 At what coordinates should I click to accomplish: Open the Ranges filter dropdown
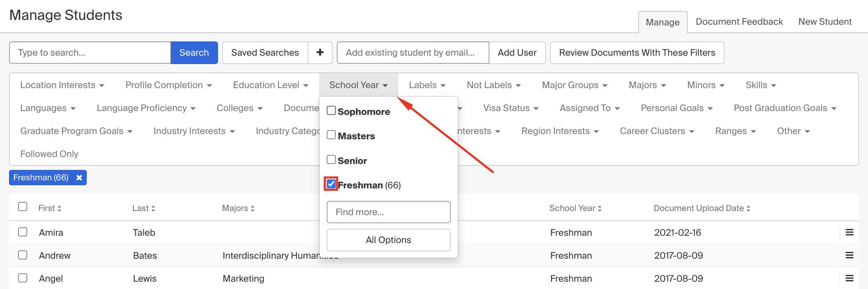coord(736,131)
